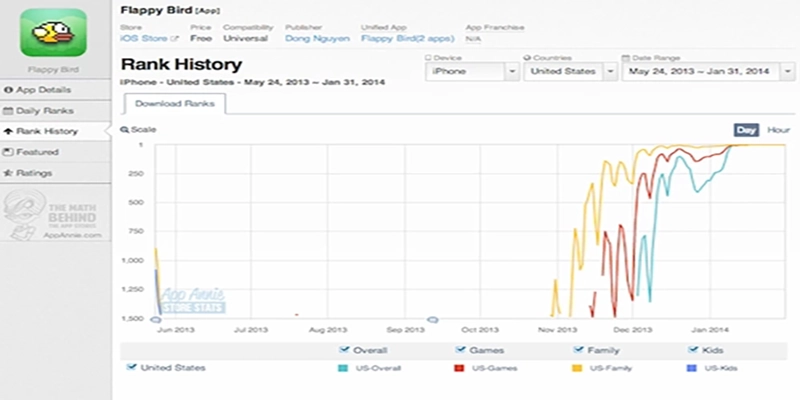Open the Daily Ranks sidebar item
This screenshot has height=400, width=800.
click(55, 111)
